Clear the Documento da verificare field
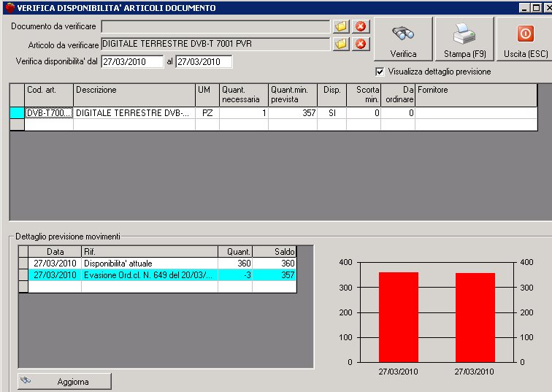 pyautogui.click(x=361, y=26)
